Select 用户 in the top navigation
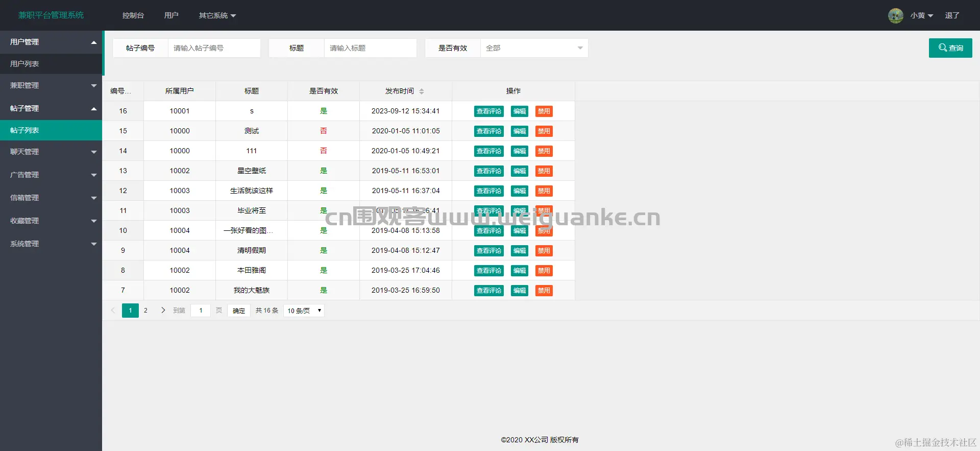 tap(171, 15)
